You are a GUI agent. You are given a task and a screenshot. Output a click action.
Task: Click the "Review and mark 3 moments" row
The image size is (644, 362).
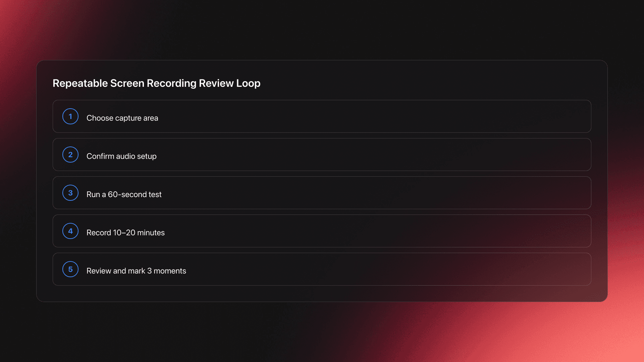coord(322,269)
